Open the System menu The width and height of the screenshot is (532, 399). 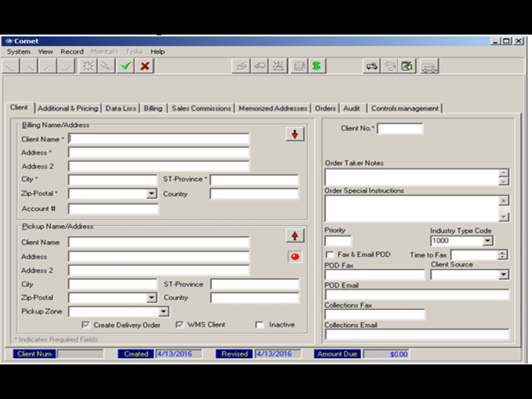pos(19,52)
